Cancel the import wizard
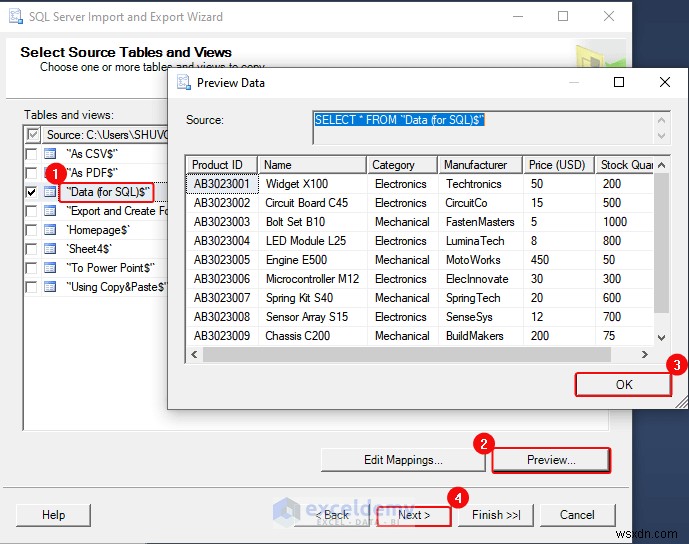This screenshot has width=689, height=544. tap(577, 515)
